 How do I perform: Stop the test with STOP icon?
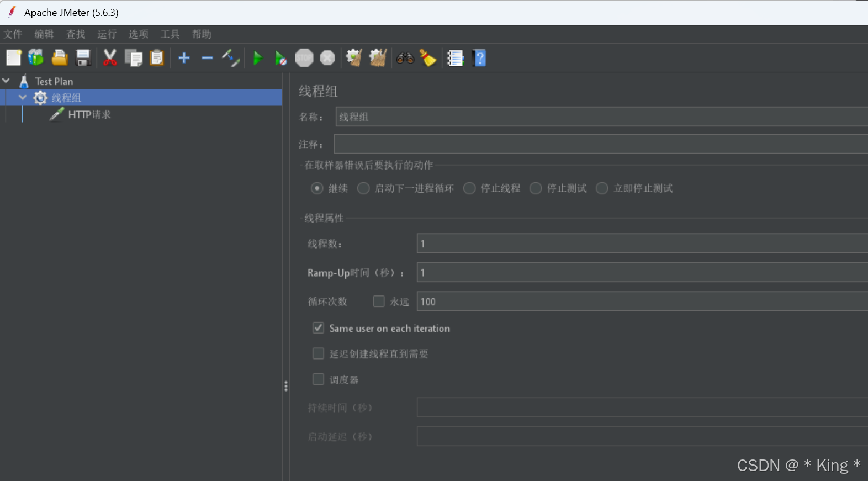pos(304,57)
